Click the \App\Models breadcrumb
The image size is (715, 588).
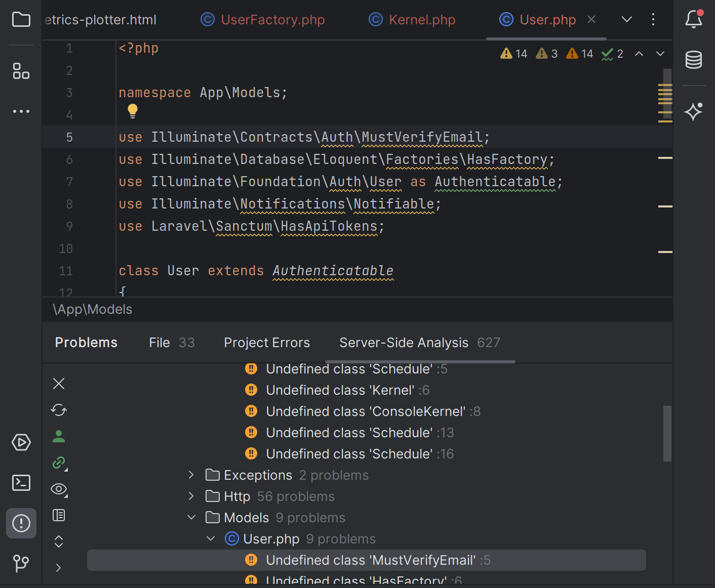(93, 309)
